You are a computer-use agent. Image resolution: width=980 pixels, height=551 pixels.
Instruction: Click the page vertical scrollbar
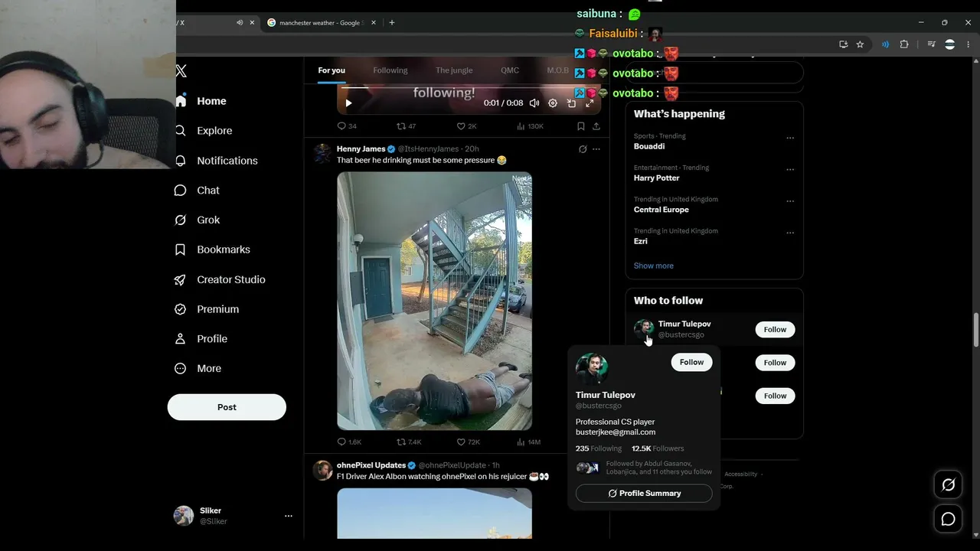[975, 329]
